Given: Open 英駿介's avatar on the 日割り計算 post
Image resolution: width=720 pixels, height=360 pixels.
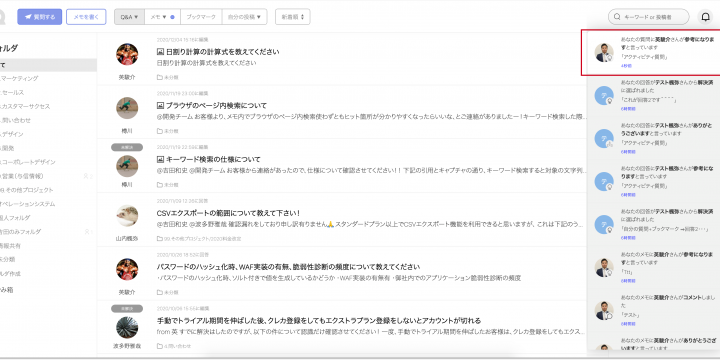Looking at the screenshot, I should (x=127, y=54).
